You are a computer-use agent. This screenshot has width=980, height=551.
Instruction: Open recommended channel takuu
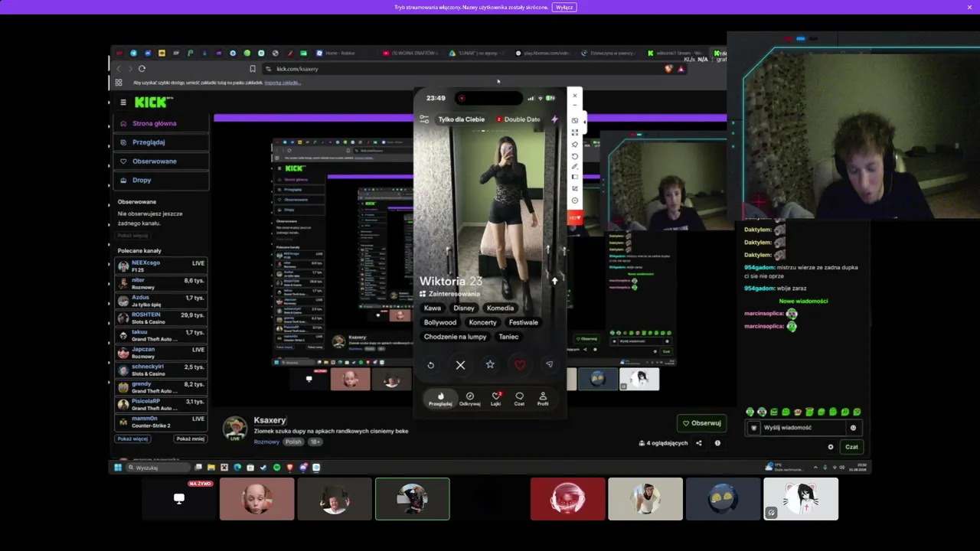click(161, 335)
